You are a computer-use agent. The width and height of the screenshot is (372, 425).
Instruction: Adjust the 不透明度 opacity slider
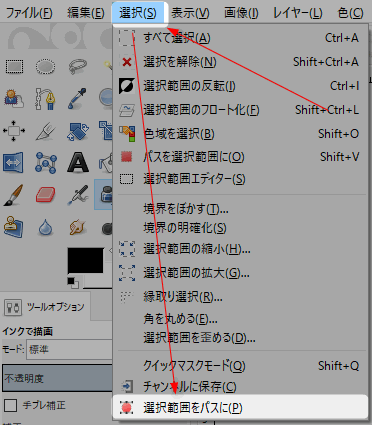[x=57, y=378]
